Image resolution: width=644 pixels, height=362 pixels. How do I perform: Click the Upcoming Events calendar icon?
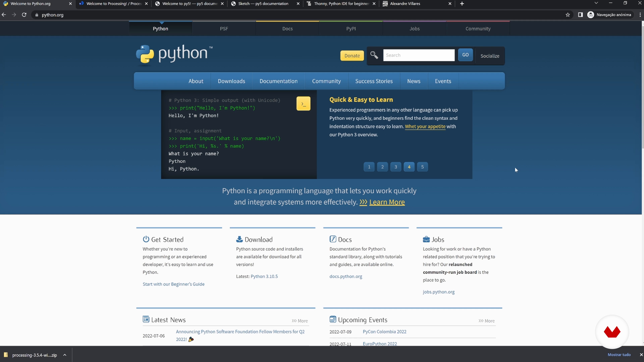[x=333, y=319]
